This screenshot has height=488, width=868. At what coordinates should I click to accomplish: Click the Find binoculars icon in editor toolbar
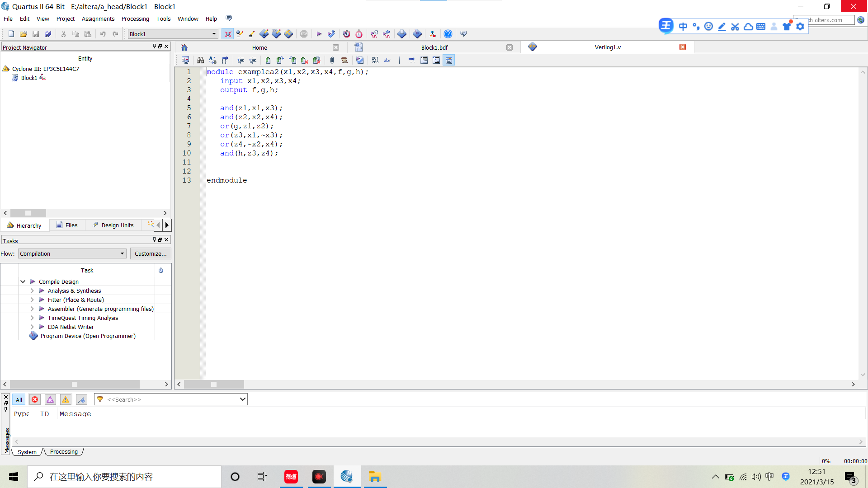click(x=200, y=60)
